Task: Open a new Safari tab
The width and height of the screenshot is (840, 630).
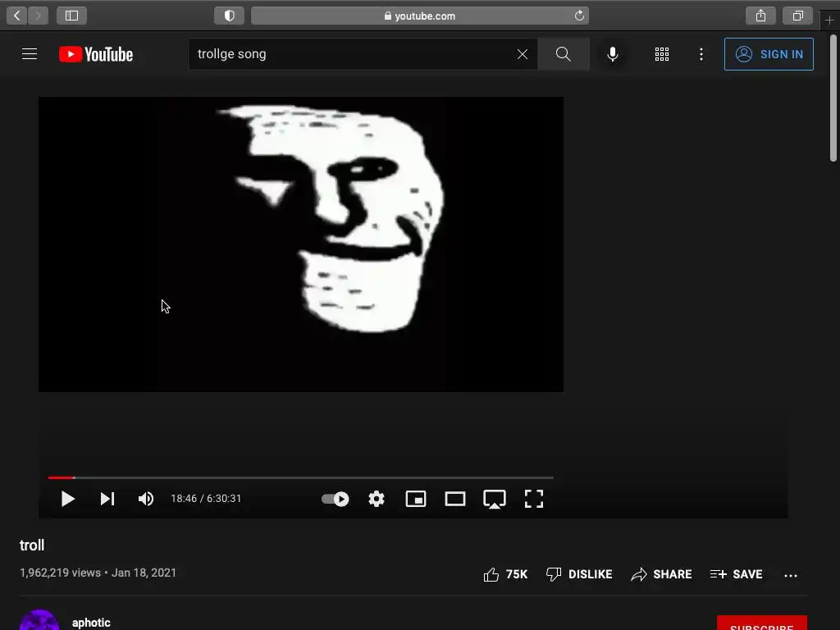Action: (830, 20)
